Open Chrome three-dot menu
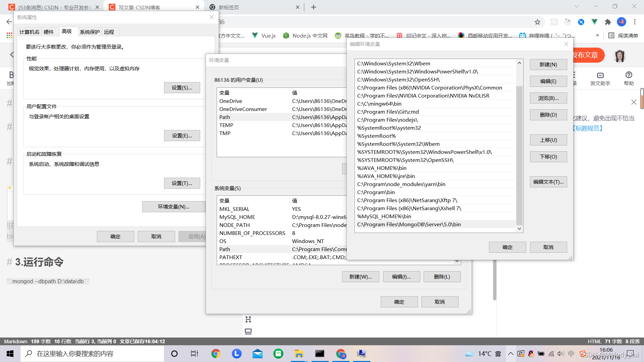This screenshot has width=644, height=362. pos(635,22)
